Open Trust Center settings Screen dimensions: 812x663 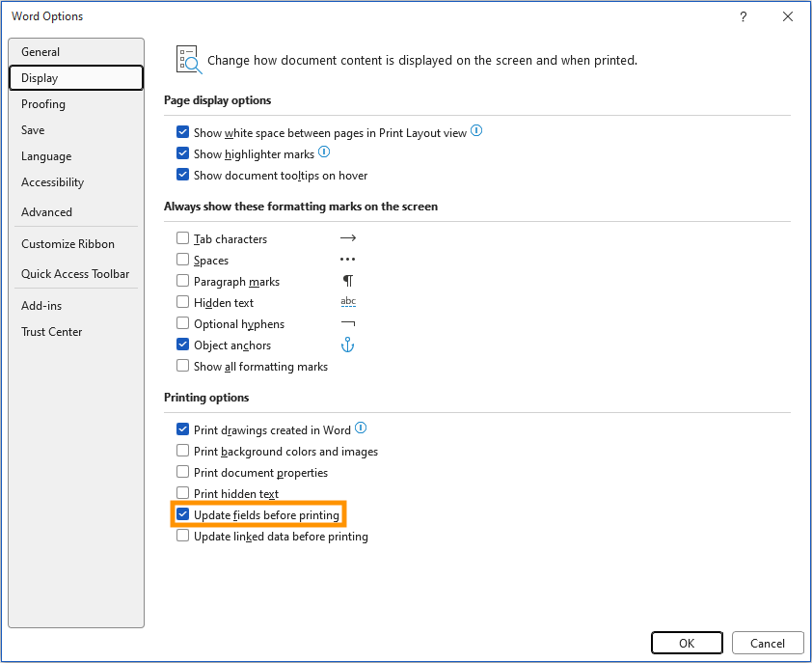(76, 332)
